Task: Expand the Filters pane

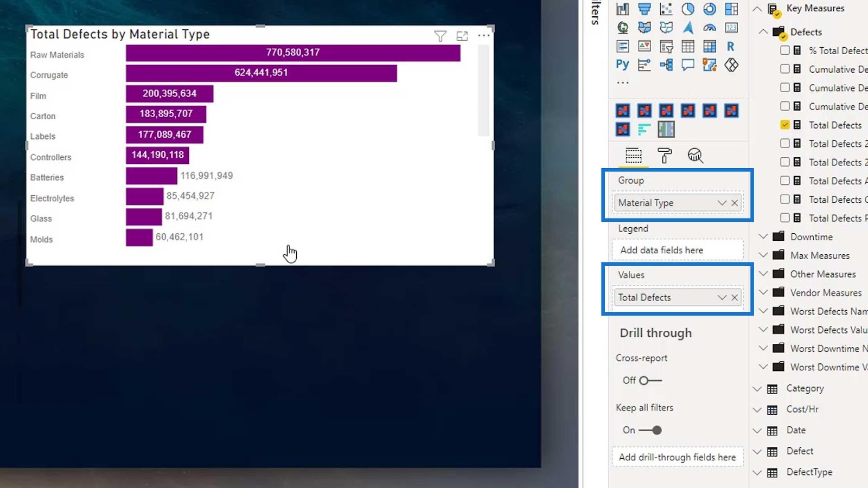Action: point(595,12)
